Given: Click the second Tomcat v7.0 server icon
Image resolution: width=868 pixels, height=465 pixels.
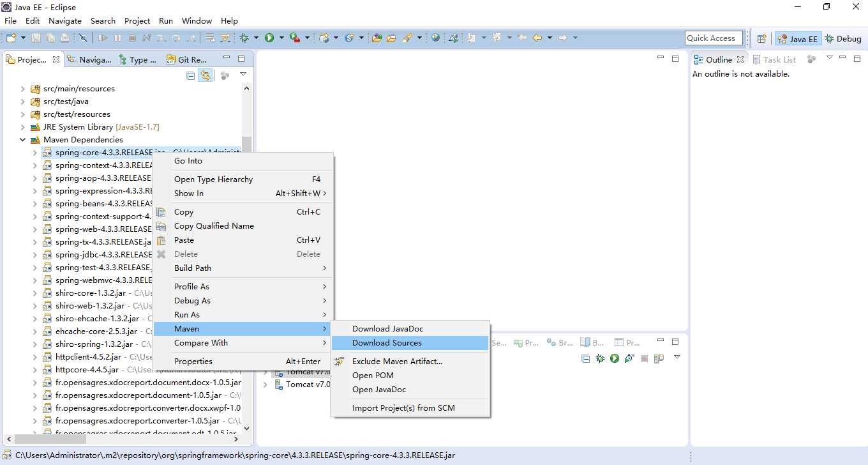Looking at the screenshot, I should click(x=278, y=385).
